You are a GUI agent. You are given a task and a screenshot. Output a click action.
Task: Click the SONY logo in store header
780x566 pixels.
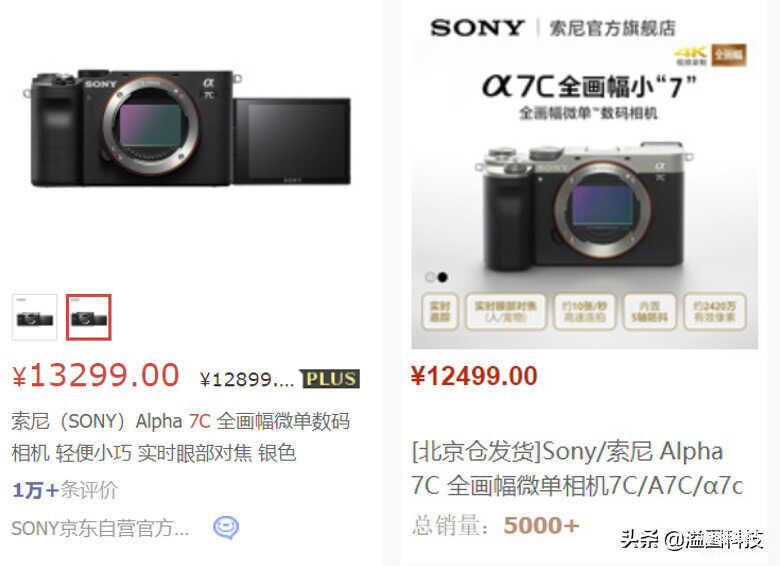[477, 28]
